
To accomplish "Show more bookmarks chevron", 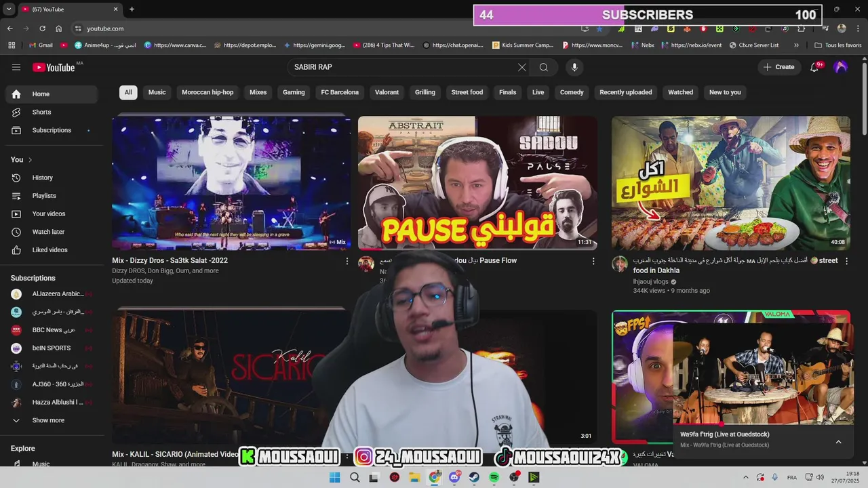I will [x=796, y=45].
